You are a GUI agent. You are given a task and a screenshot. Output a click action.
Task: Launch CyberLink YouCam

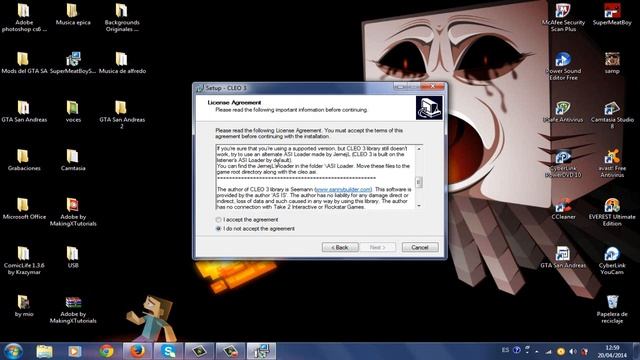pyautogui.click(x=612, y=260)
